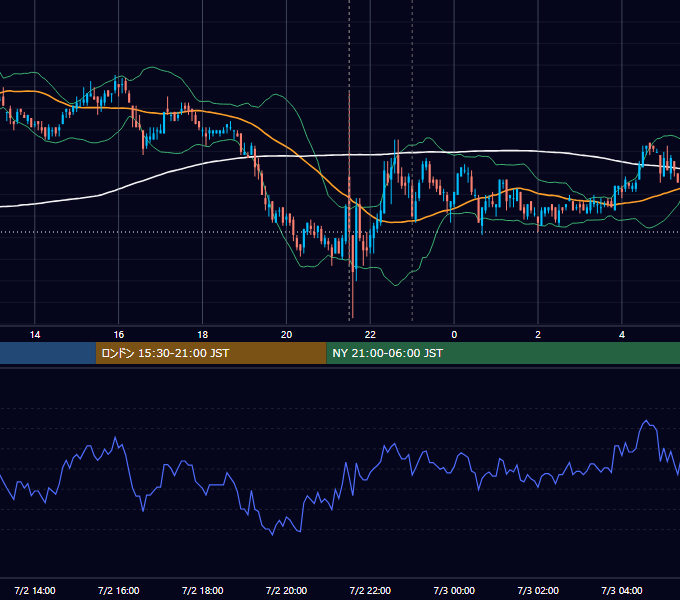Click the 0 hour label on time axis

[454, 335]
